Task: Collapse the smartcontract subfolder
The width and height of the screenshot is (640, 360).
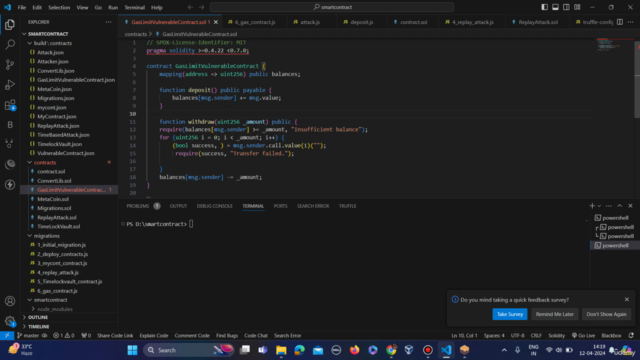Action: point(50,300)
